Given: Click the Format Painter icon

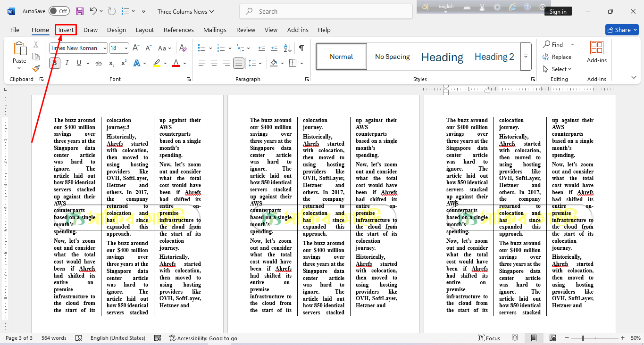Looking at the screenshot, I should point(36,68).
